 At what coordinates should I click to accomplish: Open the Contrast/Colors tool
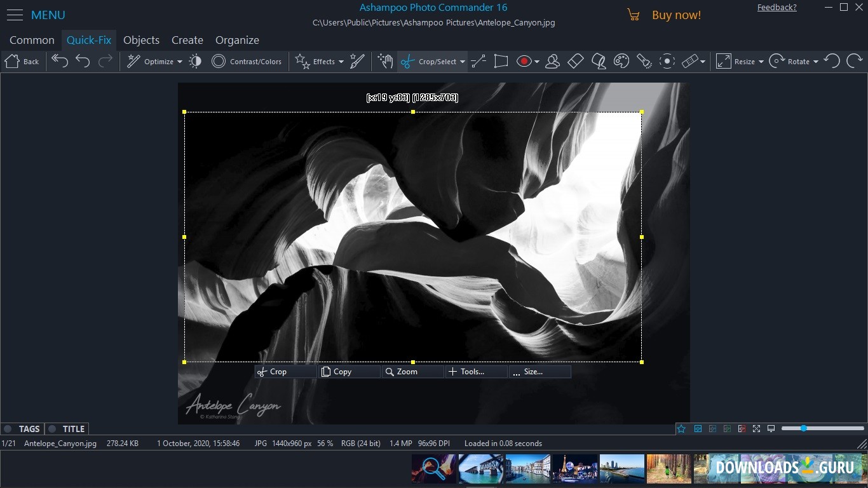[x=247, y=61]
